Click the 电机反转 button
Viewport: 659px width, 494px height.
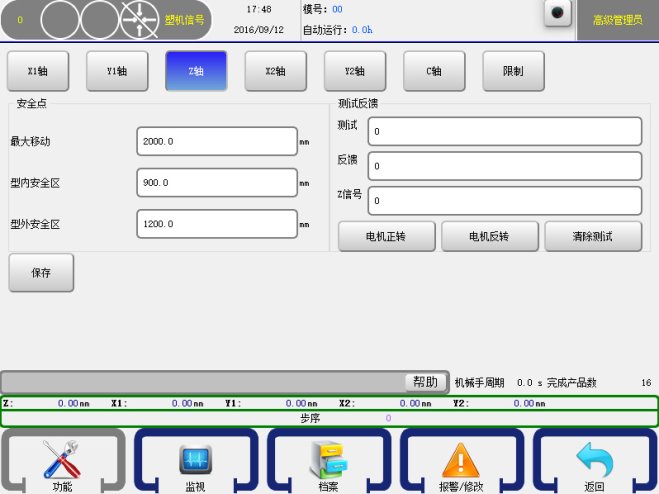[x=490, y=236]
